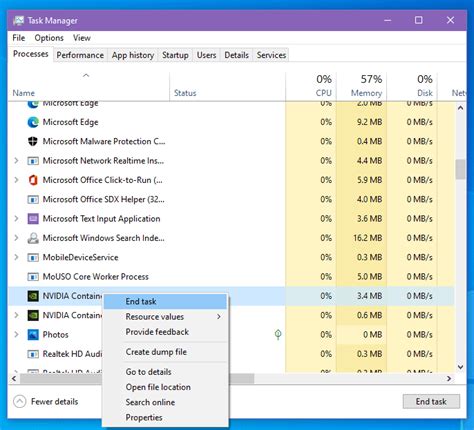This screenshot has width=474, height=430.
Task: Click the Task Manager title bar icon
Action: (19, 21)
